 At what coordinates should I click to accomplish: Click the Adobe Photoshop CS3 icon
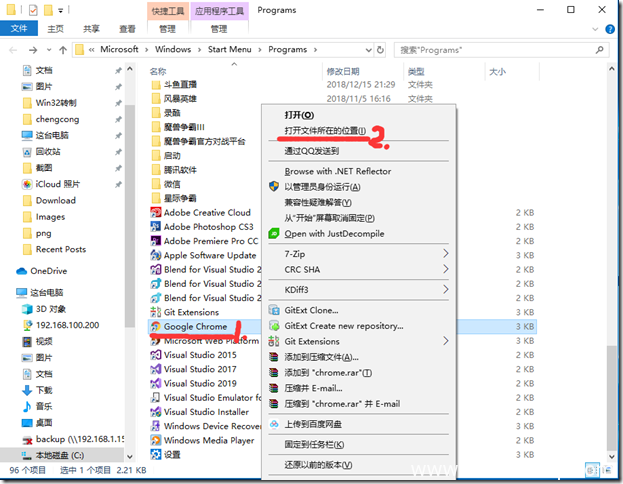tap(155, 227)
